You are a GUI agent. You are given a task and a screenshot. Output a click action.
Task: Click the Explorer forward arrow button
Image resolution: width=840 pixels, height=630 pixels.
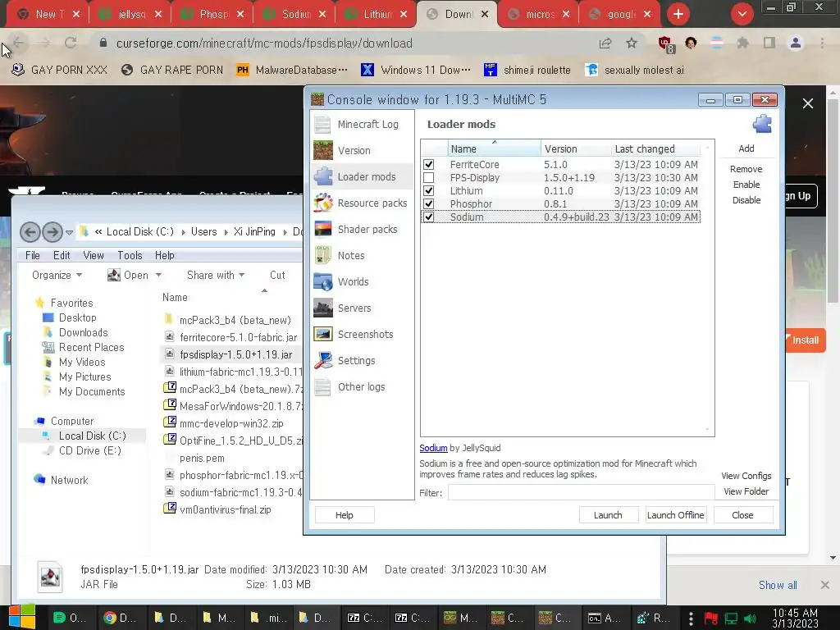52,232
